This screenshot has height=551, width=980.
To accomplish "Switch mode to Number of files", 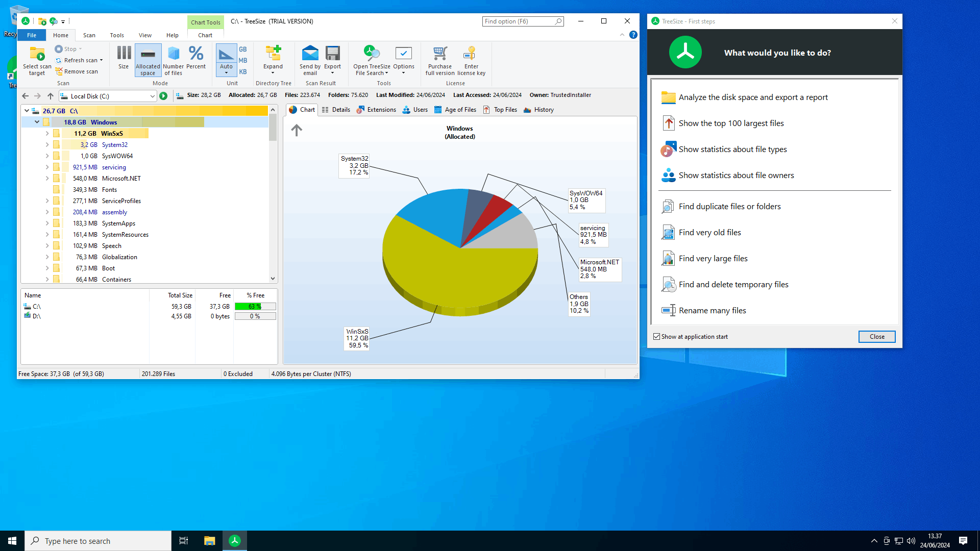I will click(174, 61).
